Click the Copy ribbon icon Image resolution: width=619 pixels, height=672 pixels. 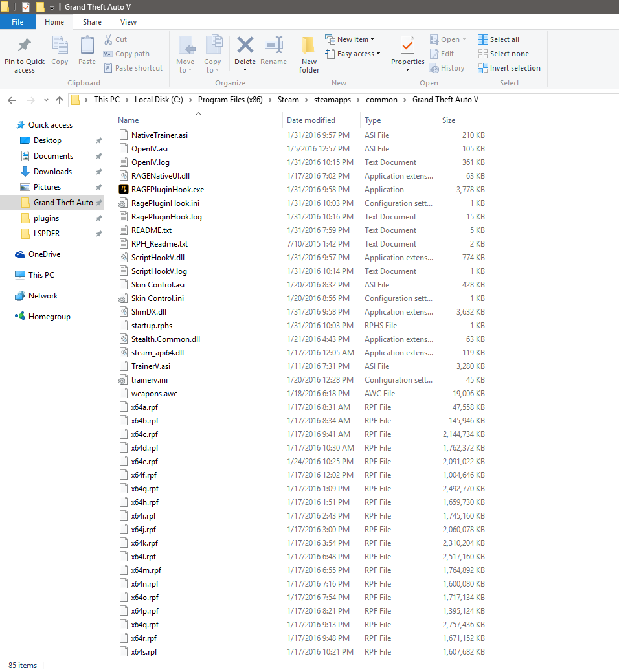pos(60,45)
